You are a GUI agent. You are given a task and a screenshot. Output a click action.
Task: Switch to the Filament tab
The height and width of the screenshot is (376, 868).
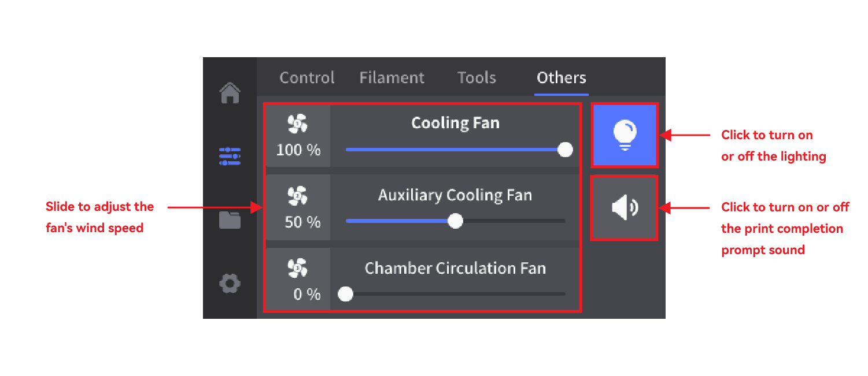[x=391, y=78]
